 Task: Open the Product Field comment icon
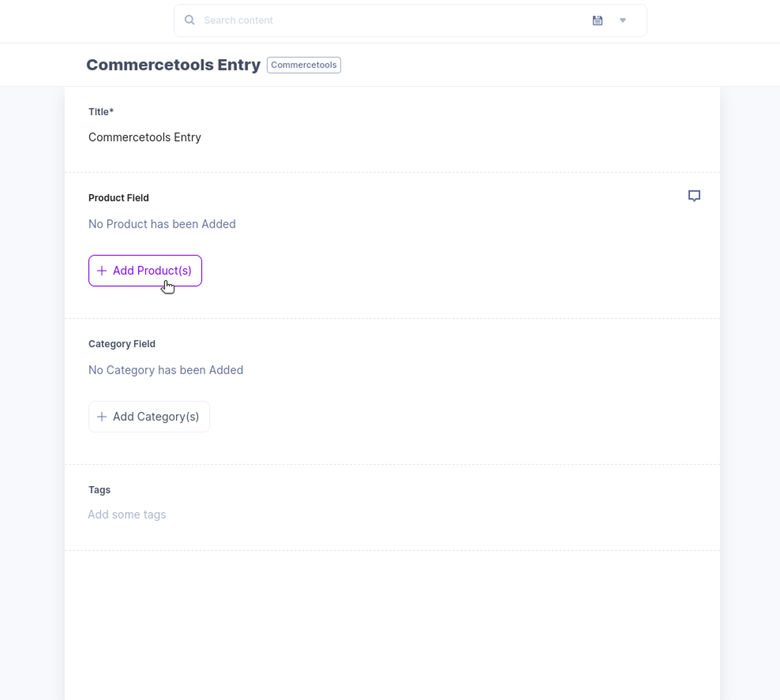point(694,196)
